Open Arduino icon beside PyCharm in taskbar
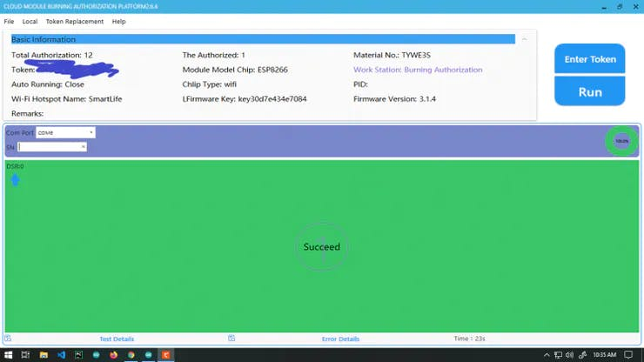644x362 pixels. pos(96,355)
